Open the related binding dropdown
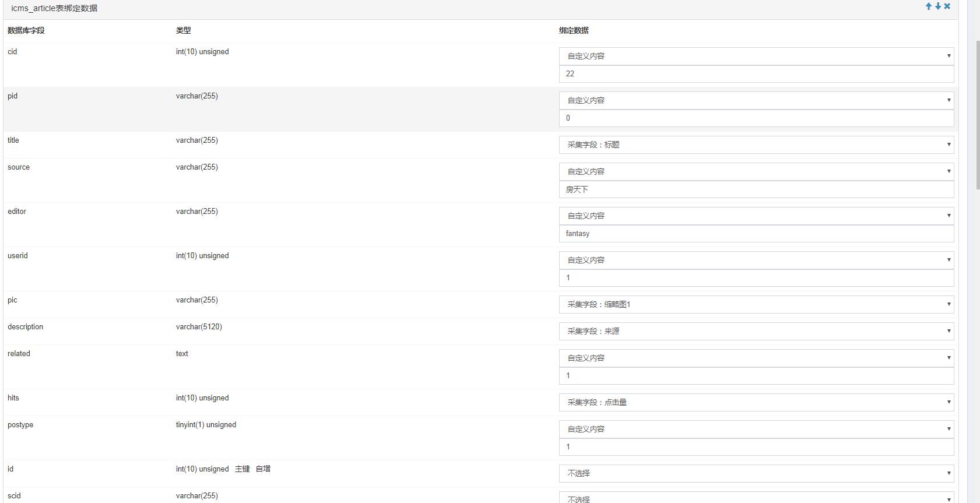The height and width of the screenshot is (503, 980). click(x=756, y=358)
